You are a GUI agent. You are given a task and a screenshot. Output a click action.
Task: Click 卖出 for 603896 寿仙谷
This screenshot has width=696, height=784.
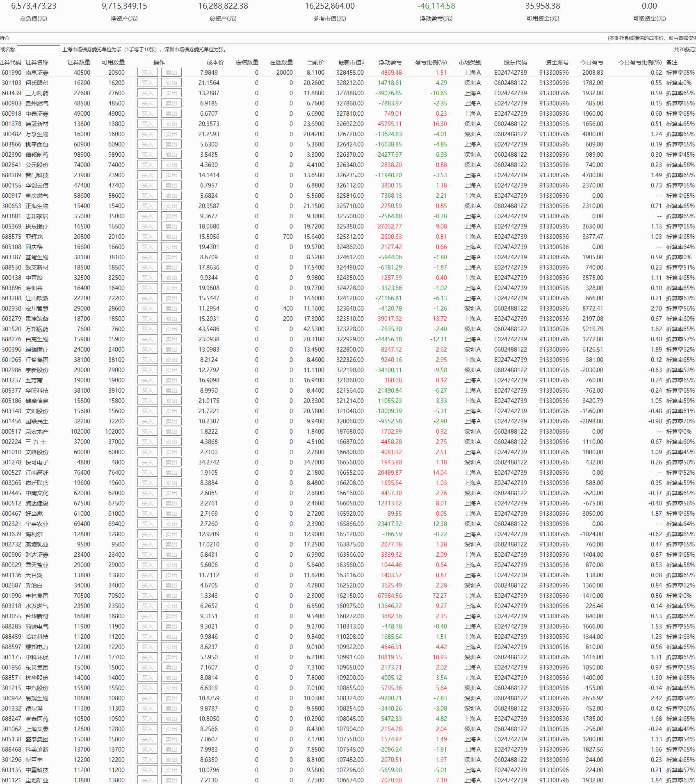[171, 288]
